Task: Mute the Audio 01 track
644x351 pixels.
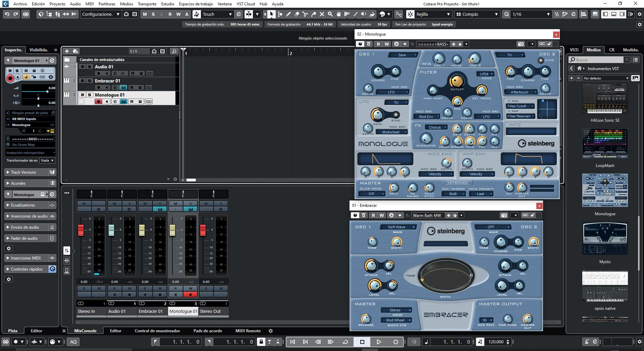Action: click(83, 67)
